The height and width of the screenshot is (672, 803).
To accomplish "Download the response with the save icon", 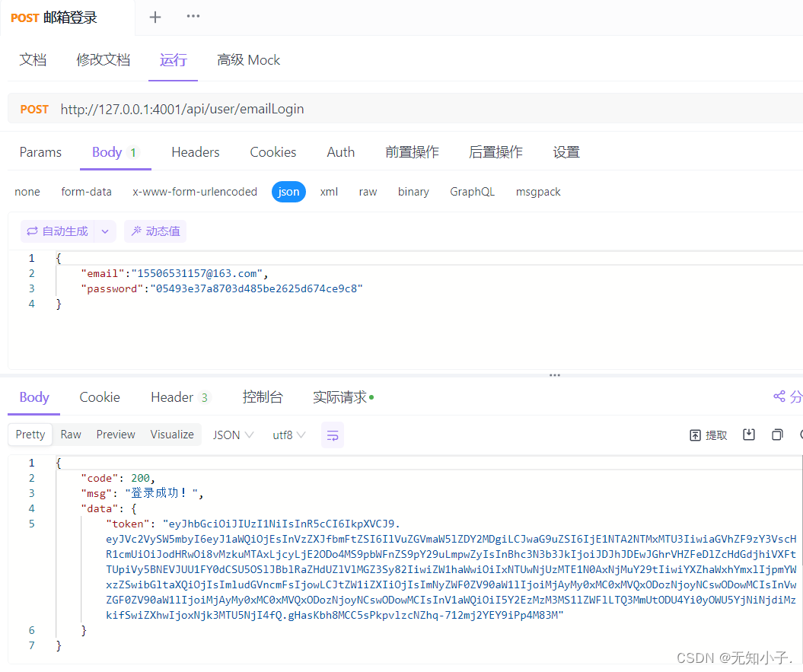I will (749, 435).
